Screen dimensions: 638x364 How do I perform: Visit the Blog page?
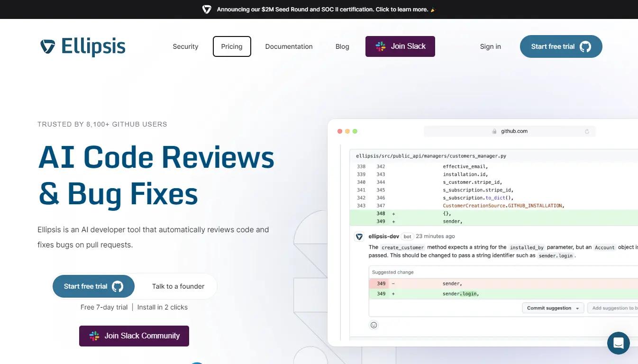[342, 46]
